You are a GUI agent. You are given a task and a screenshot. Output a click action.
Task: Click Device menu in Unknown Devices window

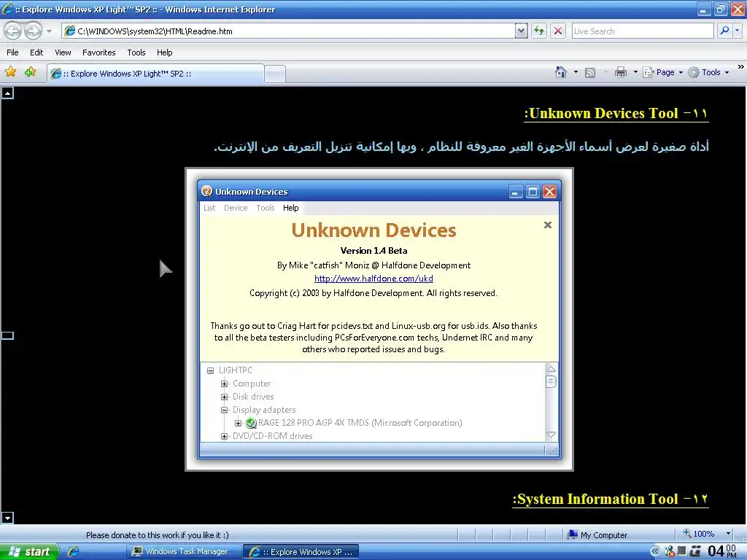[236, 208]
